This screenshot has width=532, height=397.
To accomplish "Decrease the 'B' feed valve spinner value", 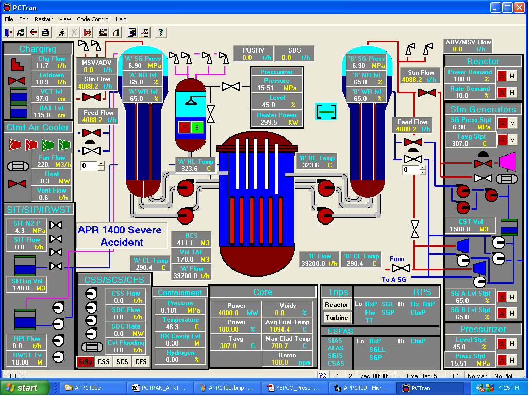I will (422, 172).
